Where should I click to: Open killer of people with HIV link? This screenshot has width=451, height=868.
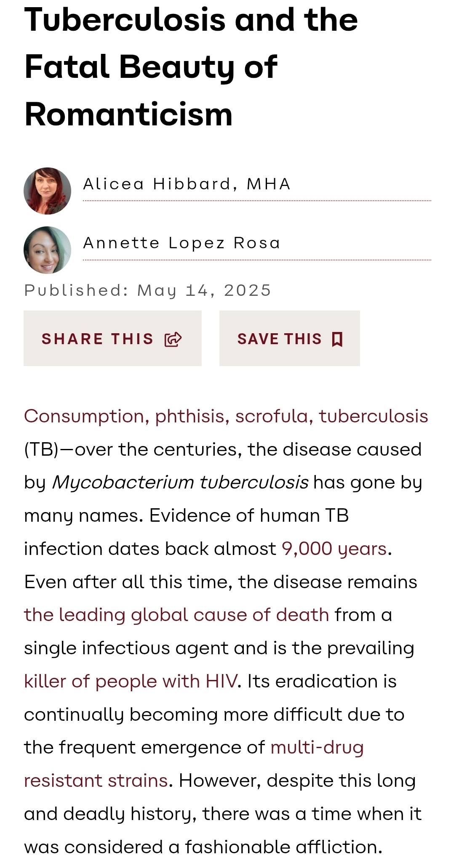131,681
